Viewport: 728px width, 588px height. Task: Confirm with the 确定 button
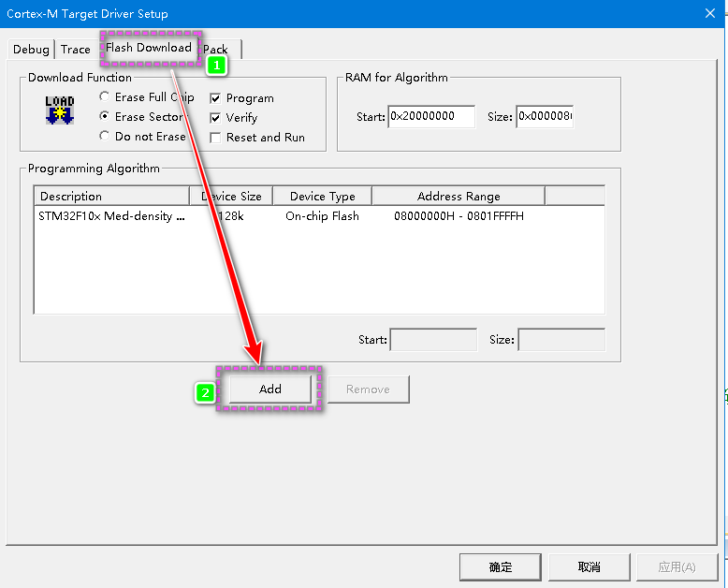pos(501,567)
